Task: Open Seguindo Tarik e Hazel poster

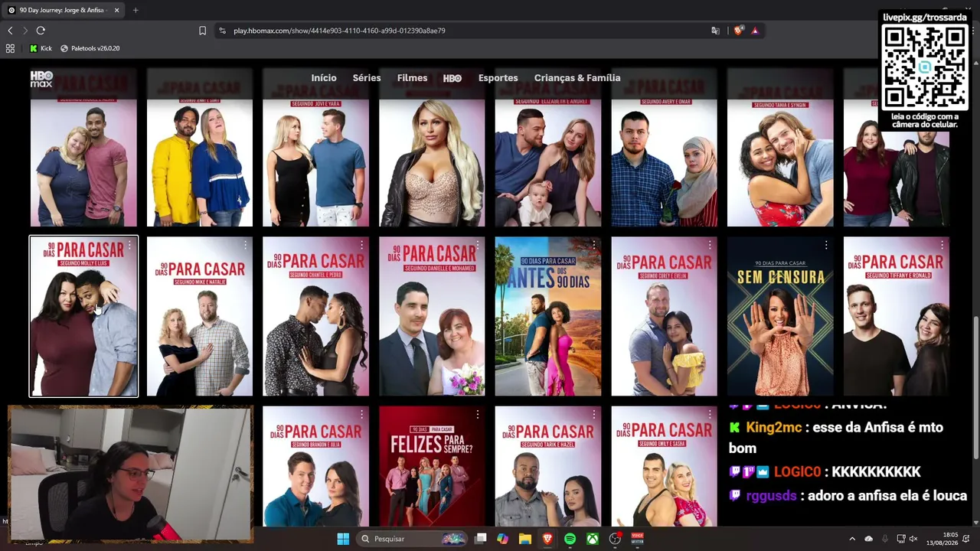Action: 548,466
